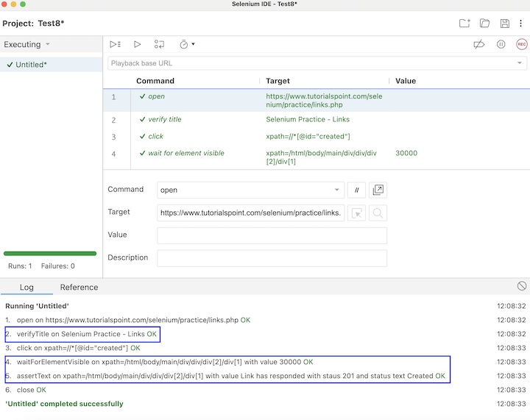
Task: Click log entry waitForElementVisible with value 30000
Action: tap(159, 362)
